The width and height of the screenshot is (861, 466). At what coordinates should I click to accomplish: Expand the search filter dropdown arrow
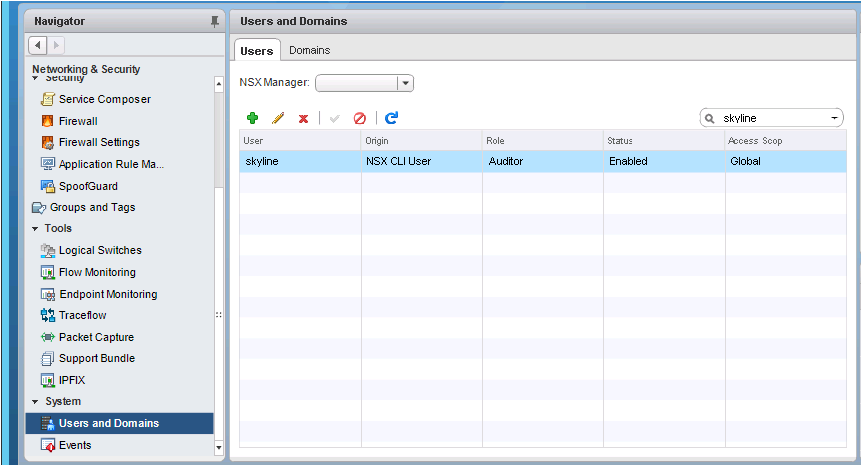click(835, 118)
